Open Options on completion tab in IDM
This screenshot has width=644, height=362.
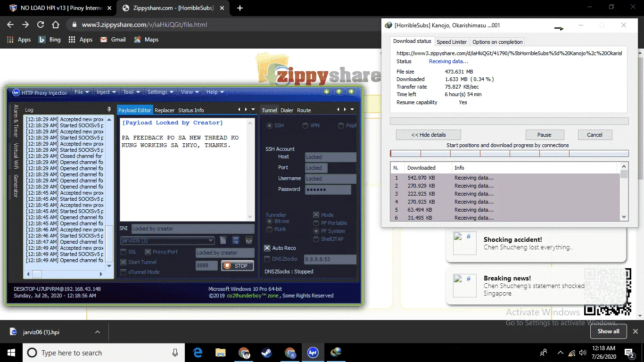(497, 42)
